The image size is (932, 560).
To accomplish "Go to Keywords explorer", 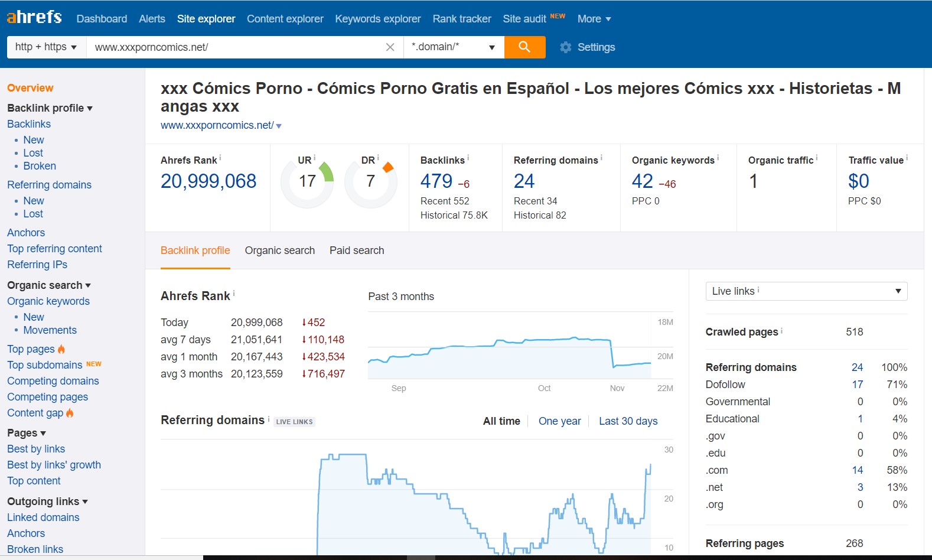I will click(x=378, y=19).
